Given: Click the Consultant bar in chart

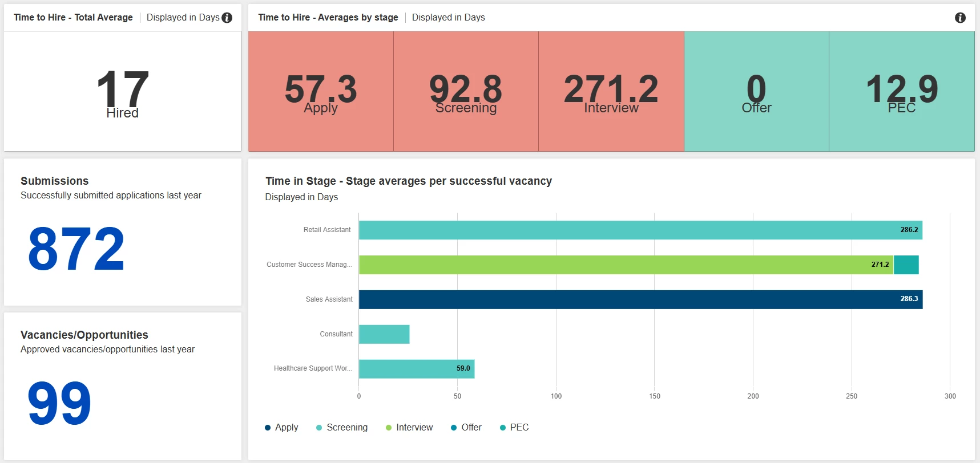Looking at the screenshot, I should point(384,334).
